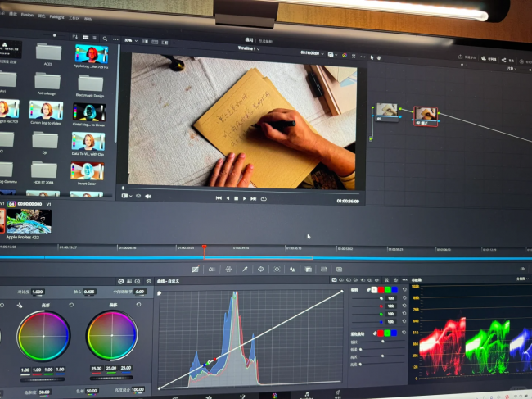Screen dimensions: 532x399
Task: Select the Invert Color LUT thumbnail
Action: (88, 171)
